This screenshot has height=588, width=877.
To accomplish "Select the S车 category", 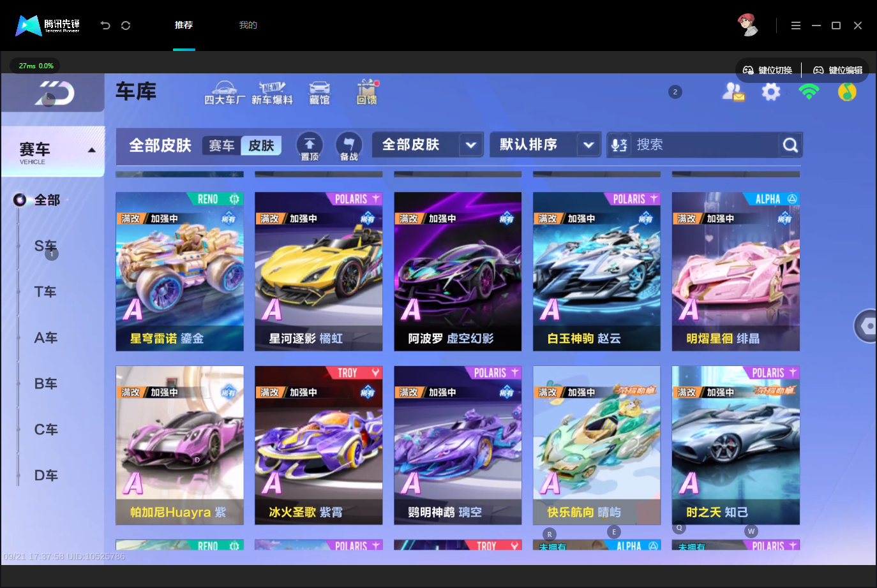I will (46, 246).
